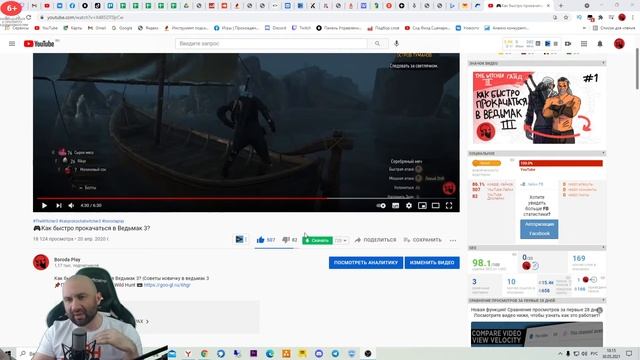Reload the page in browser toolbar
Image resolution: width=640 pixels, height=360 pixels.
pyautogui.click(x=29, y=18)
